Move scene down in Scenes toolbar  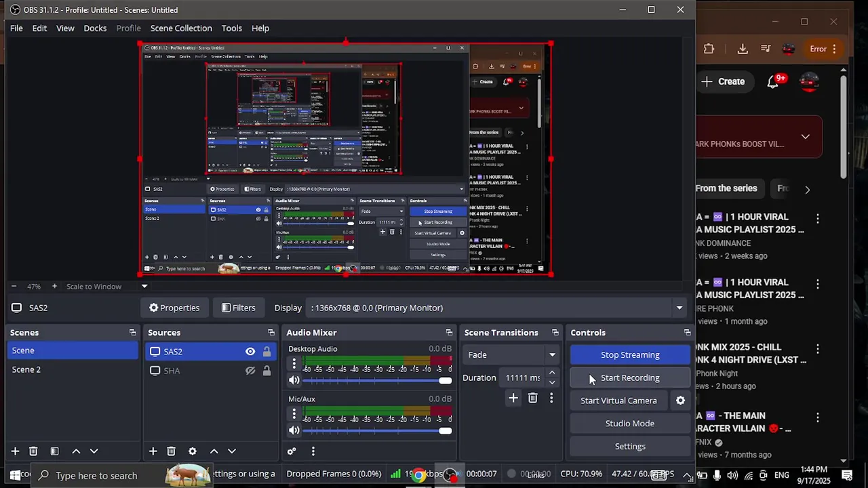point(94,451)
